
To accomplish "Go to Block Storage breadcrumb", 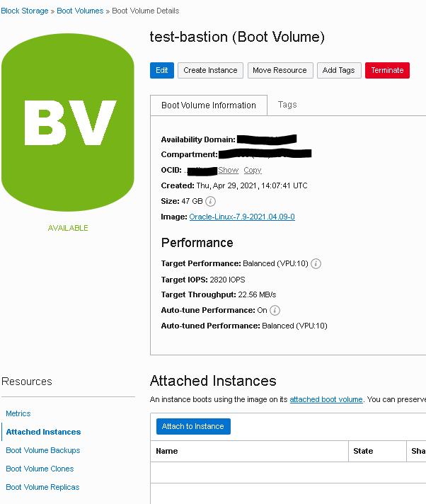I will point(25,11).
